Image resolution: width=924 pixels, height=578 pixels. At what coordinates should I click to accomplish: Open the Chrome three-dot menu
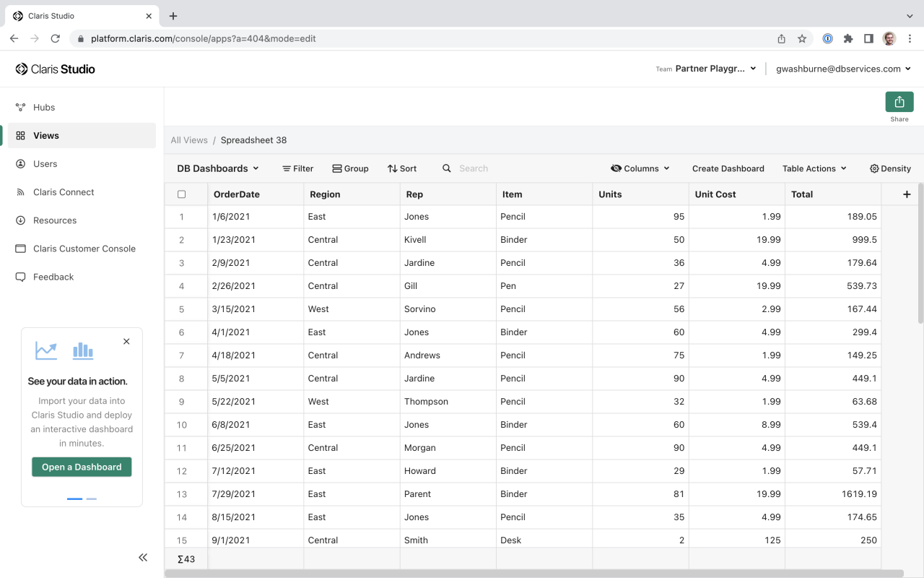[910, 39]
